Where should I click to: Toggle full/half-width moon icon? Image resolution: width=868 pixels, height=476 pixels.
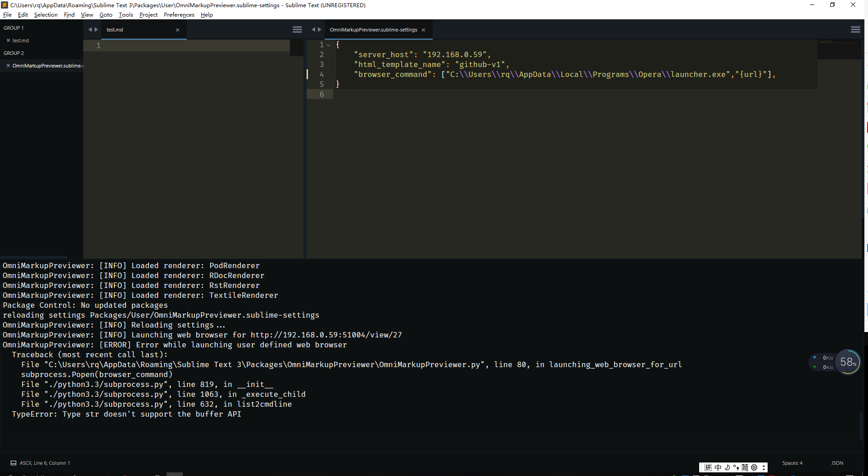pos(727,467)
